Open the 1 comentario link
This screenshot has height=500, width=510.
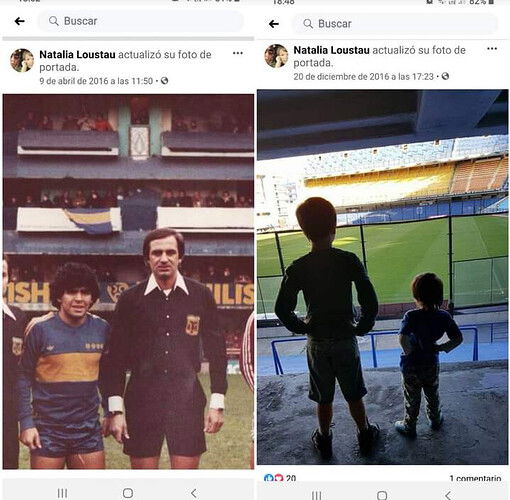click(x=475, y=478)
